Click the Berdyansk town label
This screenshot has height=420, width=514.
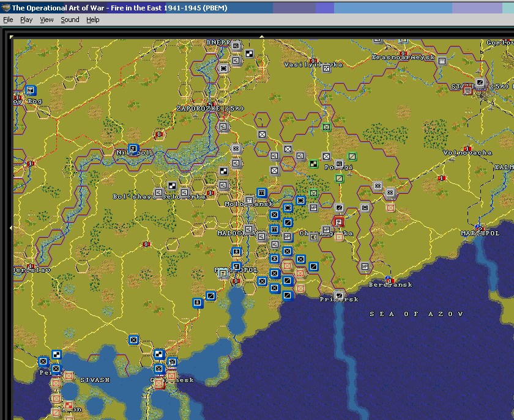pyautogui.click(x=390, y=285)
